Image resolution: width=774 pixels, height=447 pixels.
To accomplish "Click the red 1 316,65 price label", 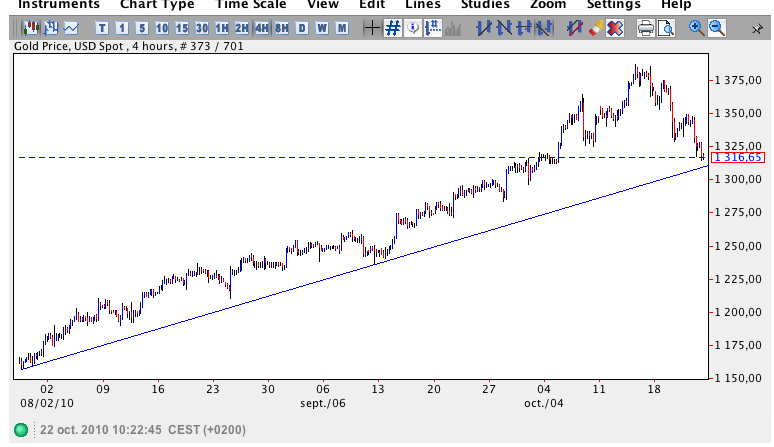I will coord(738,158).
